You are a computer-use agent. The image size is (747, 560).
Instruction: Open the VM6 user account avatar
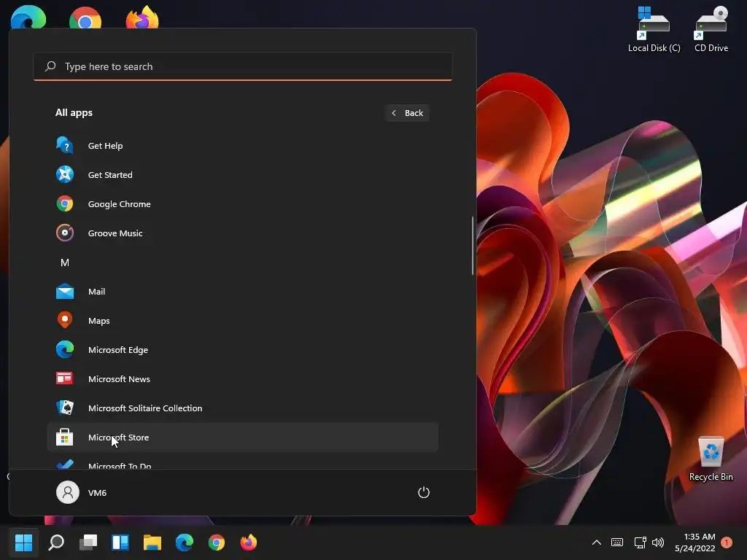pos(68,492)
